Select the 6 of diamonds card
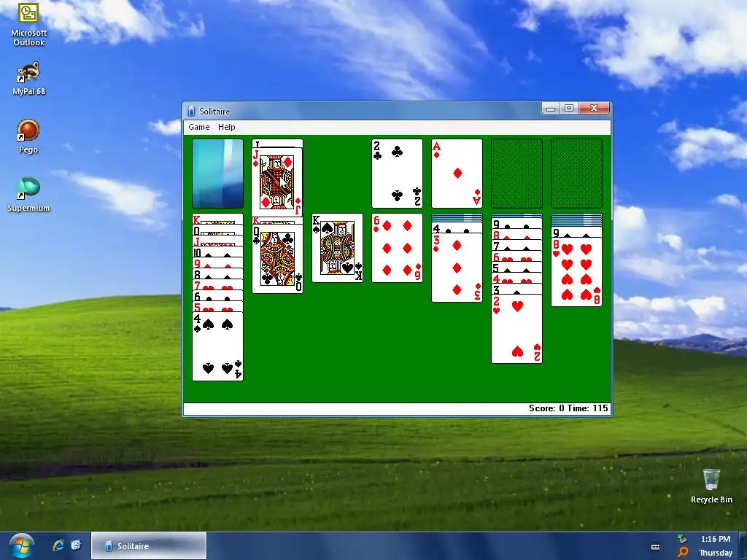Image resolution: width=747 pixels, height=560 pixels. coord(397,248)
